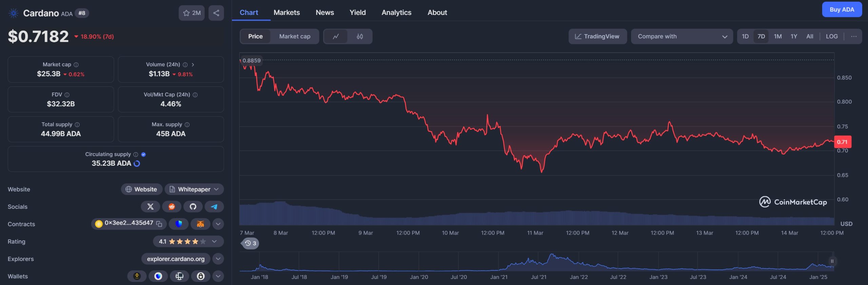Click the pause button on range navigator
The height and width of the screenshot is (285, 868).
[x=832, y=261]
